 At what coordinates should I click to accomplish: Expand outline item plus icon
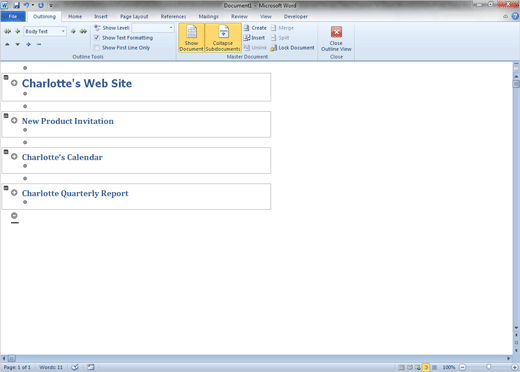pyautogui.click(x=28, y=44)
